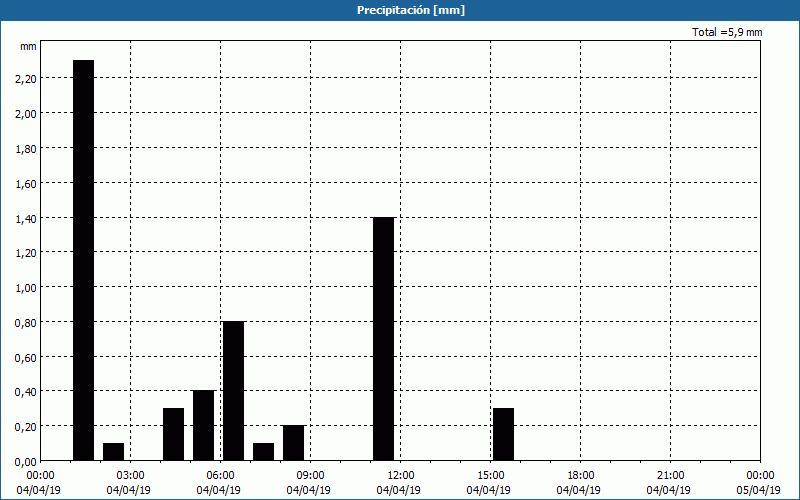Image resolution: width=800 pixels, height=500 pixels.
Task: Select the tallest bar reaching 2,30 mm
Action: click(84, 260)
